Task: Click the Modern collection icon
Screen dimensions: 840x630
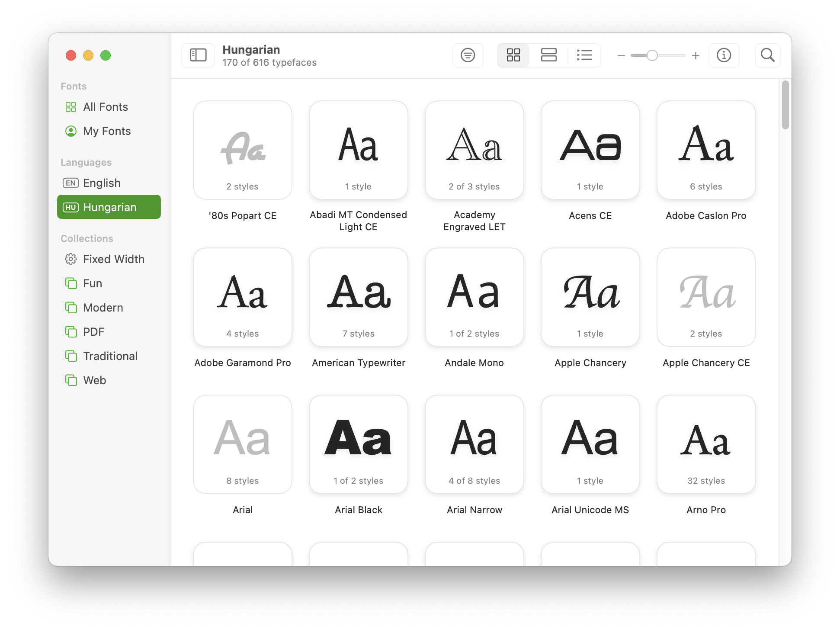Action: [71, 308]
